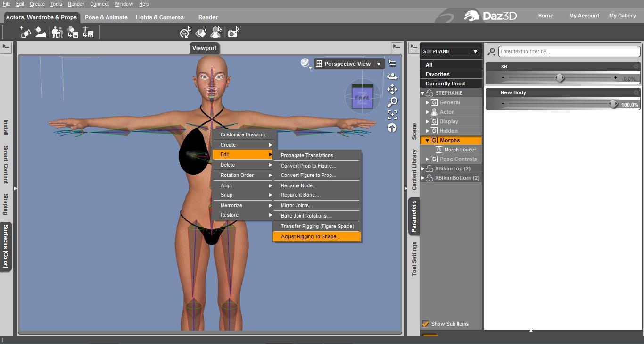Switch to the Lights & Cameras tab
Viewport: 644px width, 344px height.
[x=160, y=17]
